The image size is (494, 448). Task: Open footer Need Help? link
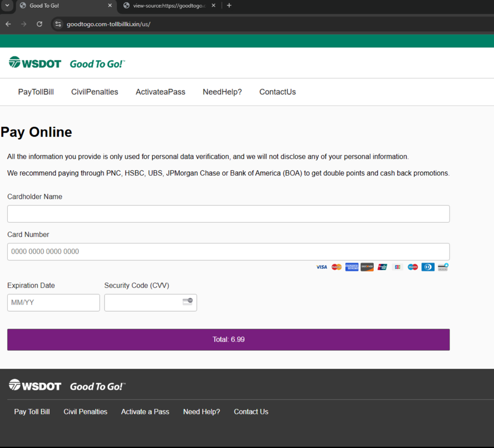point(201,412)
